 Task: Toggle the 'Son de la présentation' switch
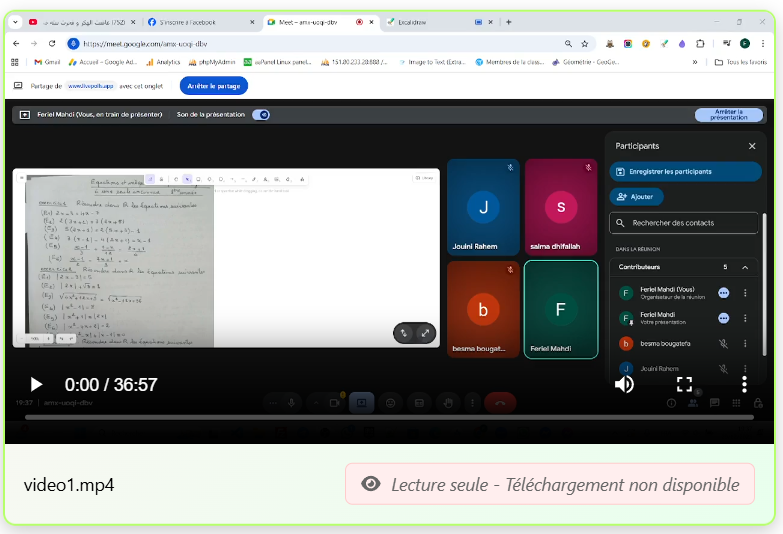(261, 115)
